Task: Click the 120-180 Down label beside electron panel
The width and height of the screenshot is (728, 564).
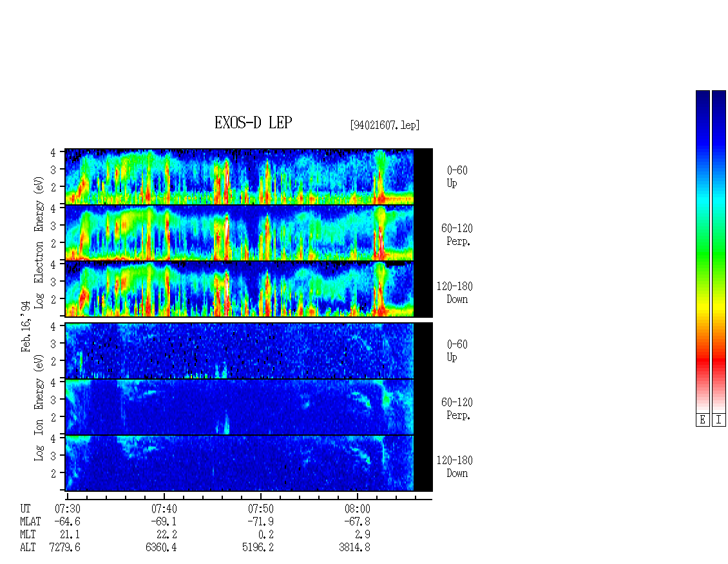Action: click(455, 293)
